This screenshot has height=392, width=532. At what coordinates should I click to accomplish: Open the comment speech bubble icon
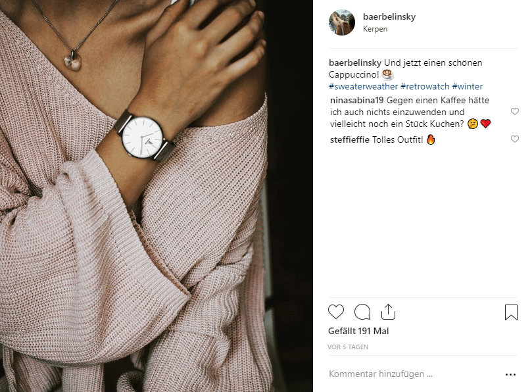[x=362, y=312]
